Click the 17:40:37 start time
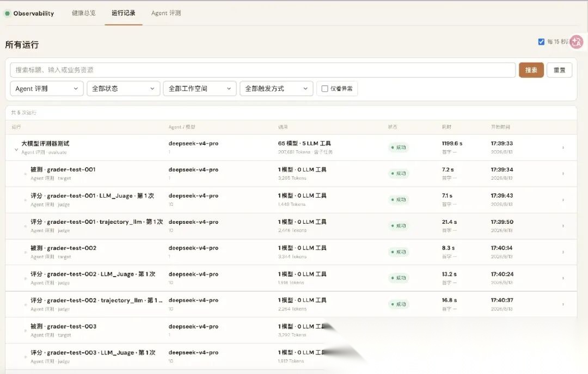 click(502, 301)
